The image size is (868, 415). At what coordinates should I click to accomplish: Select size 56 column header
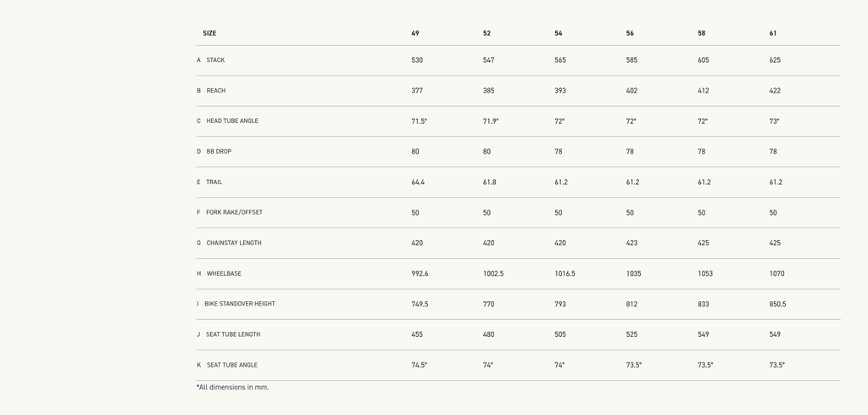630,33
